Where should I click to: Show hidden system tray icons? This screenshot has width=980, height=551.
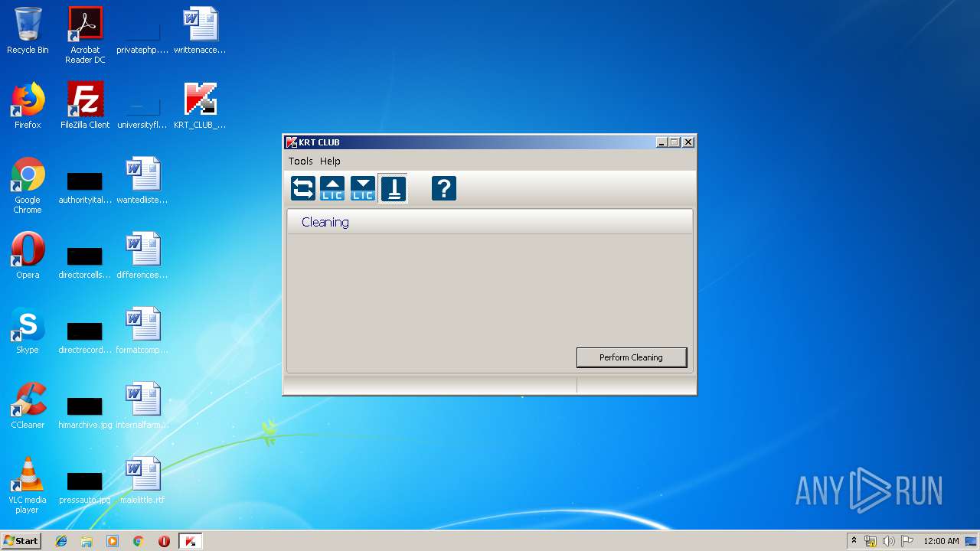click(854, 541)
